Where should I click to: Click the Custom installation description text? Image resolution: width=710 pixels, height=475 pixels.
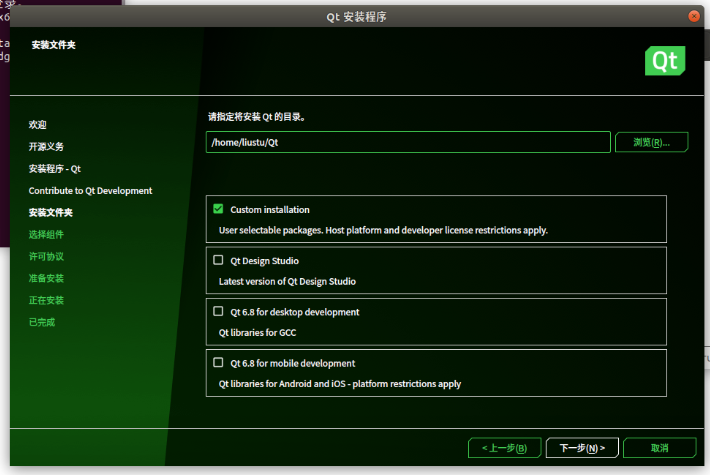(383, 230)
